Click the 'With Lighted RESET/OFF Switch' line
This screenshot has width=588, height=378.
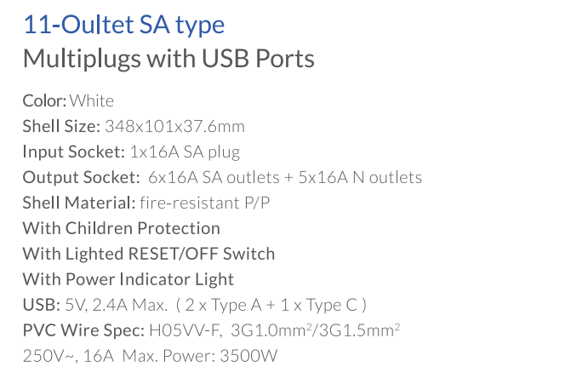tap(149, 254)
